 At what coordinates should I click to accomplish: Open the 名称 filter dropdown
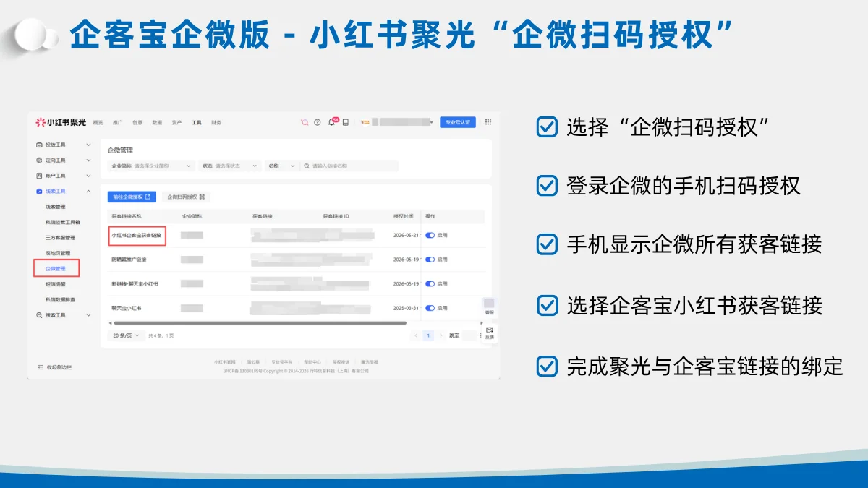(281, 166)
